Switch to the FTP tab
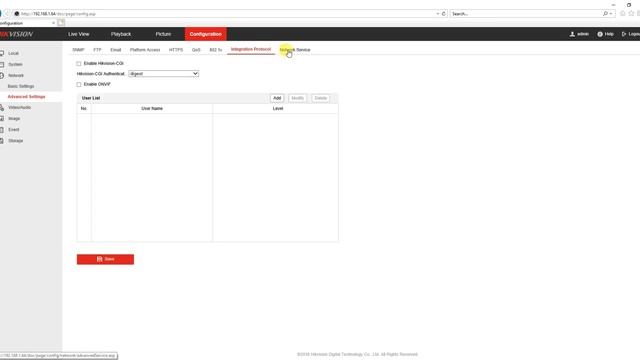This screenshot has height=360, width=640. (x=97, y=50)
